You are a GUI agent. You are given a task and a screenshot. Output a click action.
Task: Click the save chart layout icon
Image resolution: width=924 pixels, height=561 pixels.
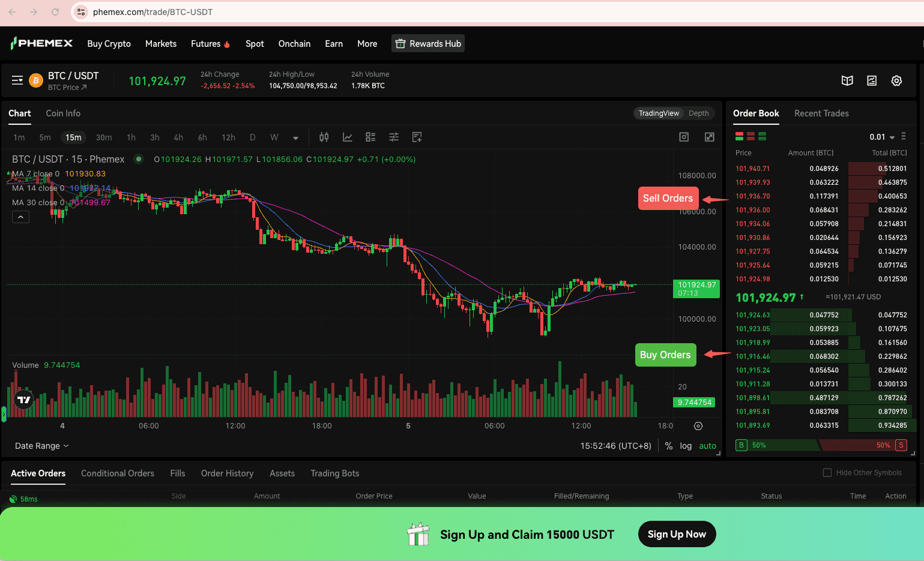417,137
